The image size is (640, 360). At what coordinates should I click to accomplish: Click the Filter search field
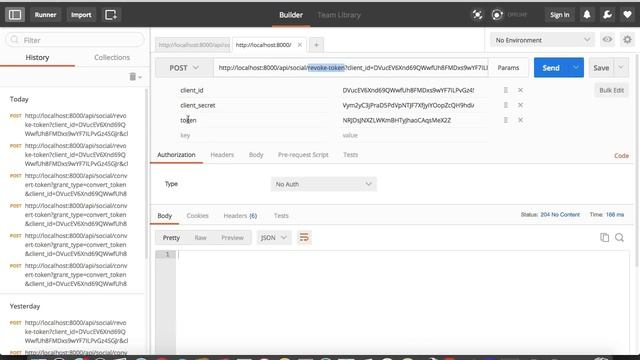[75, 40]
